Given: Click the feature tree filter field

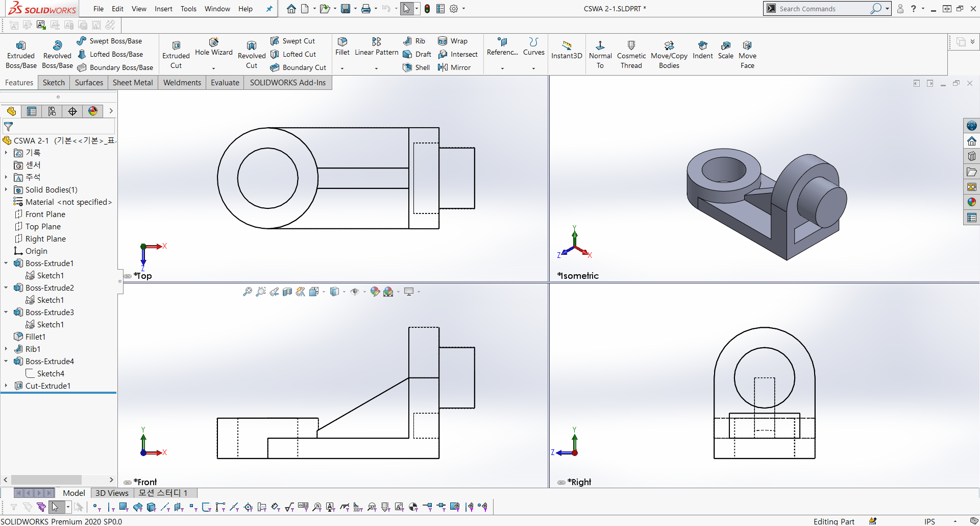Looking at the screenshot, I should [59, 126].
